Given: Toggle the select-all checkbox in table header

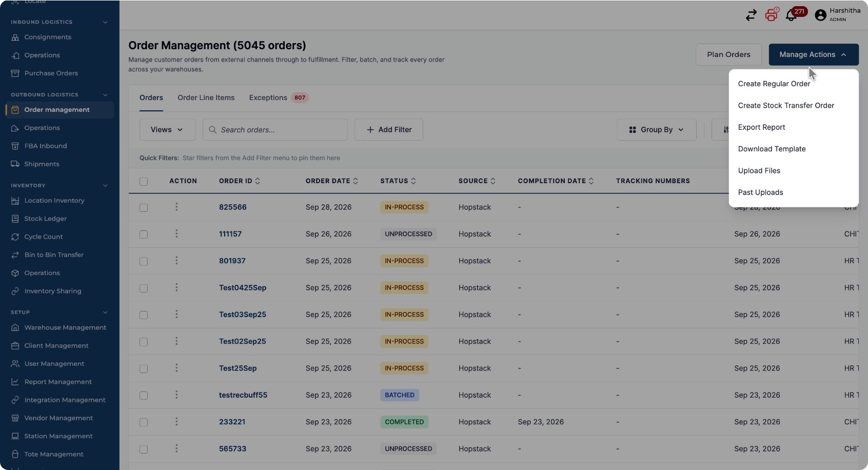Looking at the screenshot, I should [x=144, y=181].
